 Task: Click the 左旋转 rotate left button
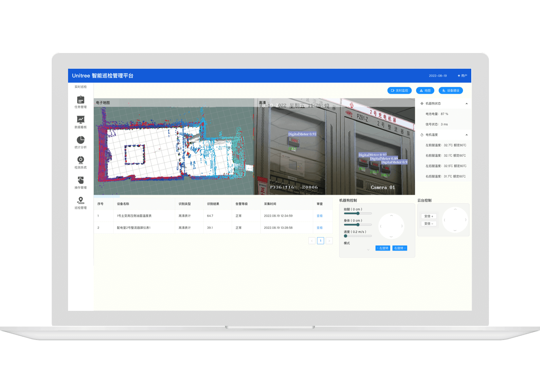tap(383, 248)
